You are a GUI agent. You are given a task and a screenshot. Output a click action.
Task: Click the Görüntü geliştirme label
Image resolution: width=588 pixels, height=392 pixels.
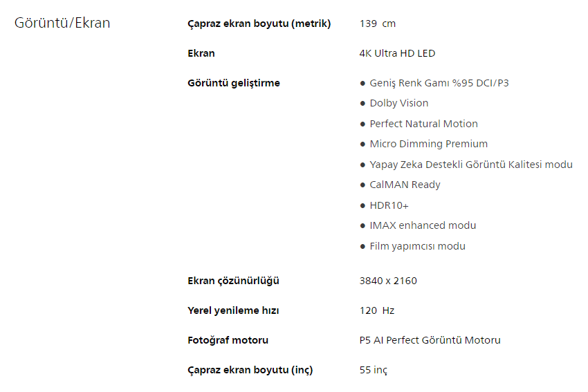234,83
